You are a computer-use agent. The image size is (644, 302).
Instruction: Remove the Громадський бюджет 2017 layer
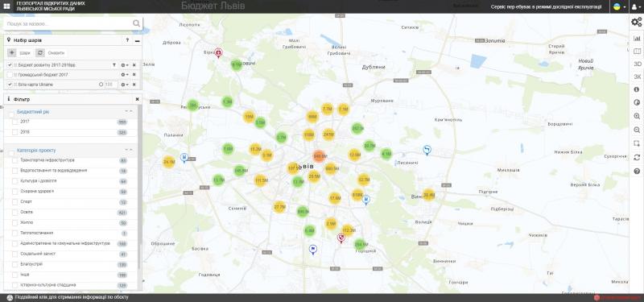tap(134, 75)
